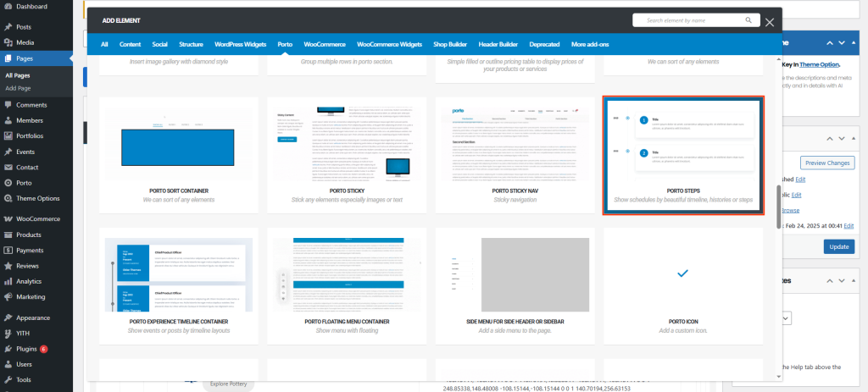Image resolution: width=868 pixels, height=392 pixels.
Task: Close the Add Element dialog
Action: point(770,22)
